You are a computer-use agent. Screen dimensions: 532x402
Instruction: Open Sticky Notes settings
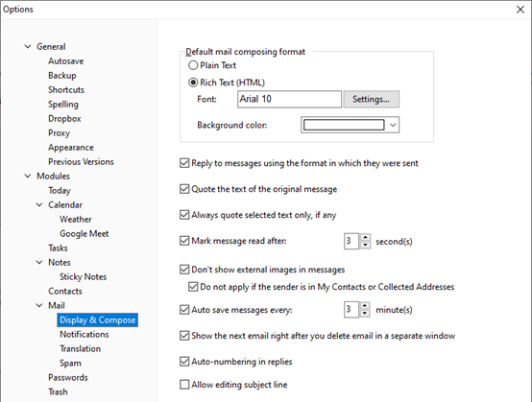point(84,277)
